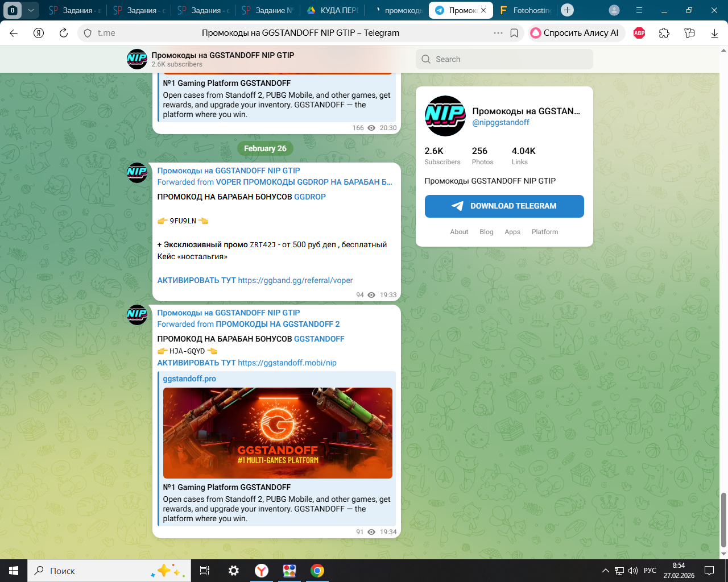728x582 pixels.
Task: Select the promo code 9FU9LN
Action: (x=183, y=221)
